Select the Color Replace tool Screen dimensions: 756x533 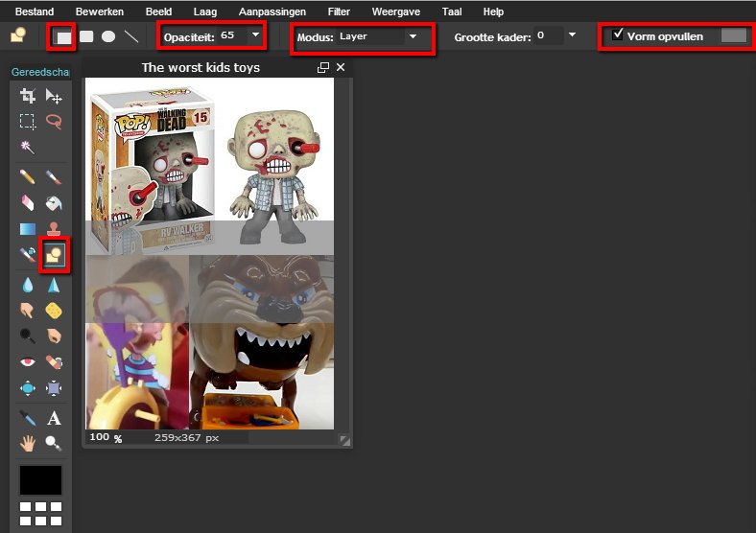tap(28, 254)
